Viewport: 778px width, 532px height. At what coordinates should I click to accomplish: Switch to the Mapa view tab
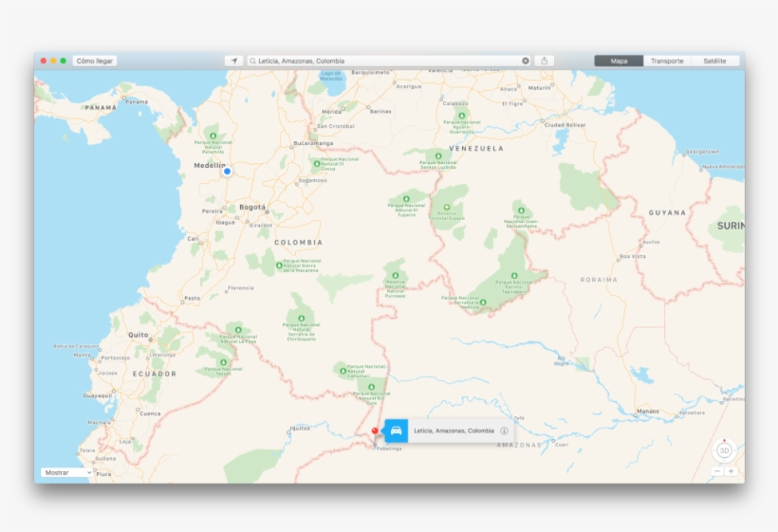(619, 61)
